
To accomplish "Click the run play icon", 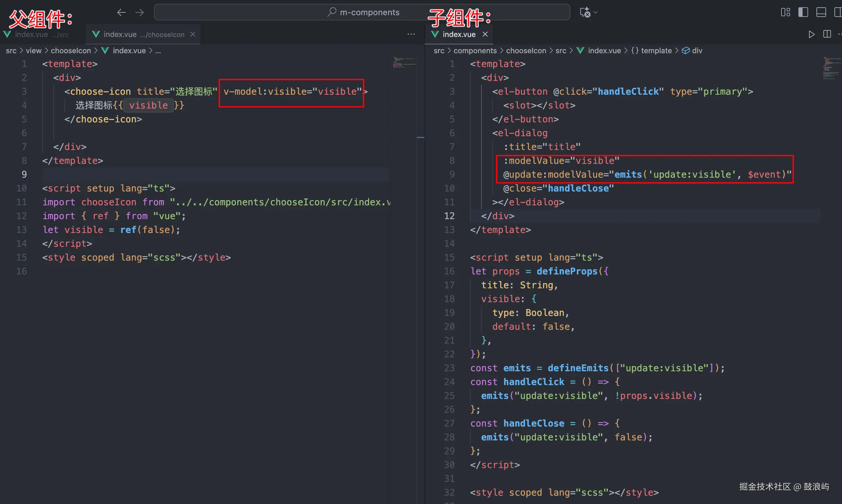I will pyautogui.click(x=811, y=35).
